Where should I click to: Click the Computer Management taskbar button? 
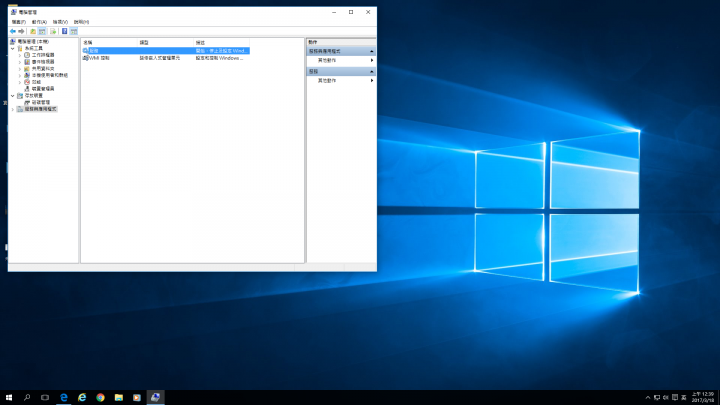coord(156,397)
